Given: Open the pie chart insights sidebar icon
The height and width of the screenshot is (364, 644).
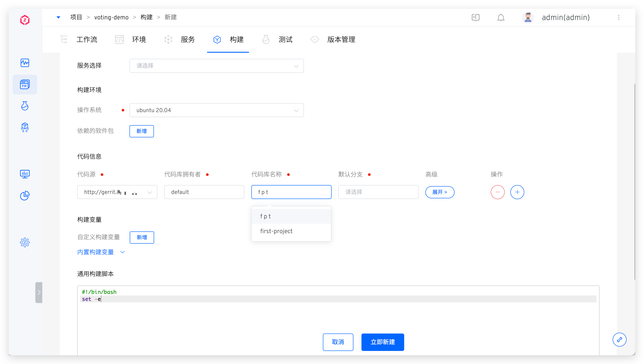Looking at the screenshot, I should click(x=25, y=196).
